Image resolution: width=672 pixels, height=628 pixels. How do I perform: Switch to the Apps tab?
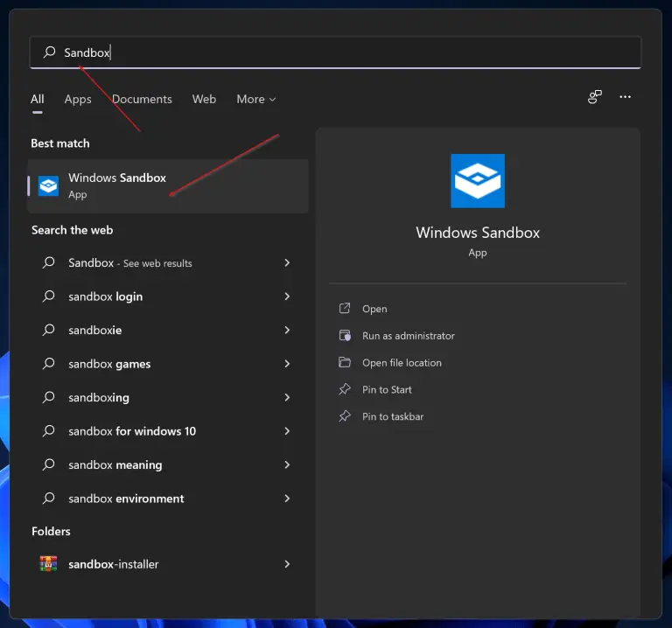(x=78, y=99)
